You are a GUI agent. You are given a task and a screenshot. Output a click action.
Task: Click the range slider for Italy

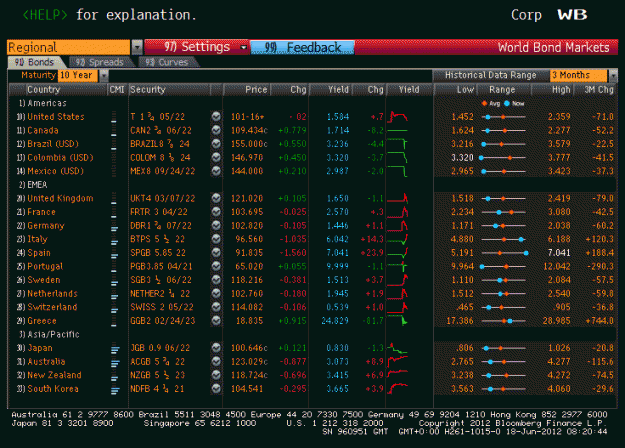coord(505,239)
